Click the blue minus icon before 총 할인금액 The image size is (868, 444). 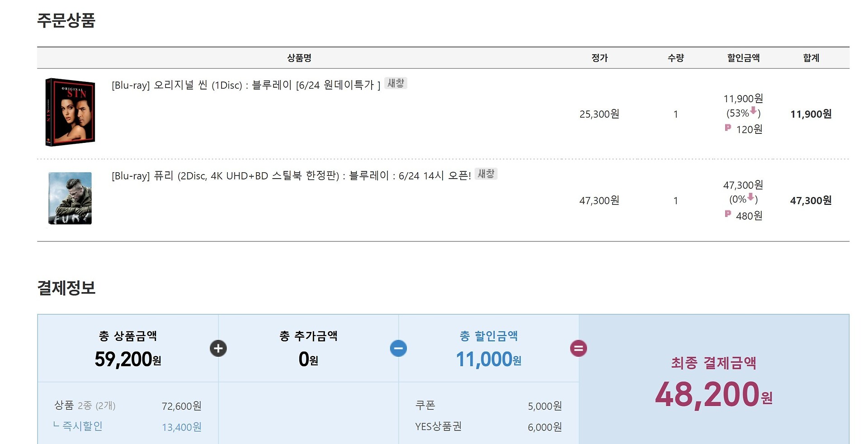[x=398, y=348]
